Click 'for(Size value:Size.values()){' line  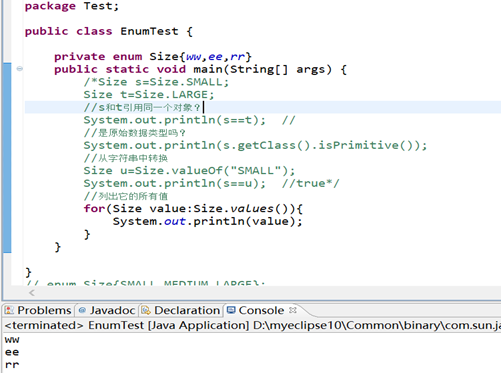coord(193,209)
